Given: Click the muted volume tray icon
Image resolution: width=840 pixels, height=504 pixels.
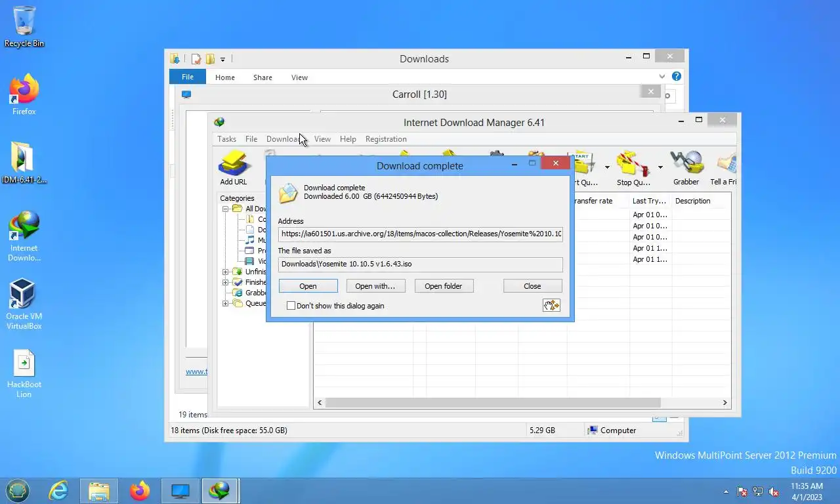Looking at the screenshot, I should tap(774, 492).
